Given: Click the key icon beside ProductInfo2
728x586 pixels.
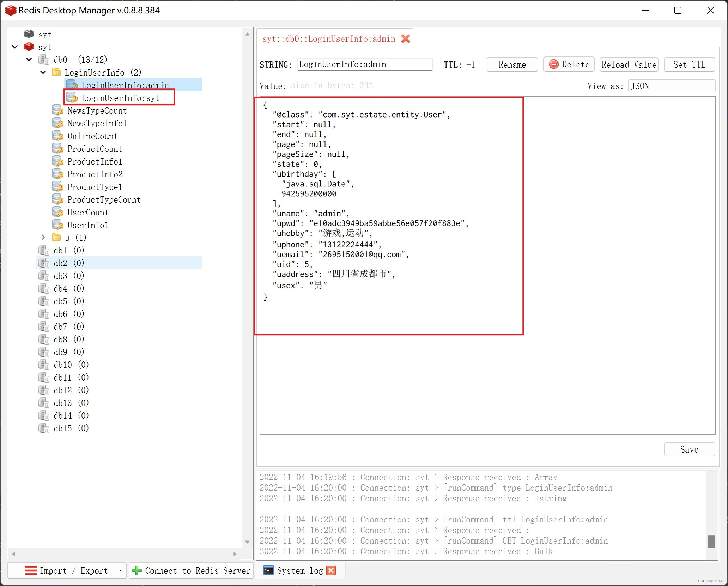Looking at the screenshot, I should [58, 174].
